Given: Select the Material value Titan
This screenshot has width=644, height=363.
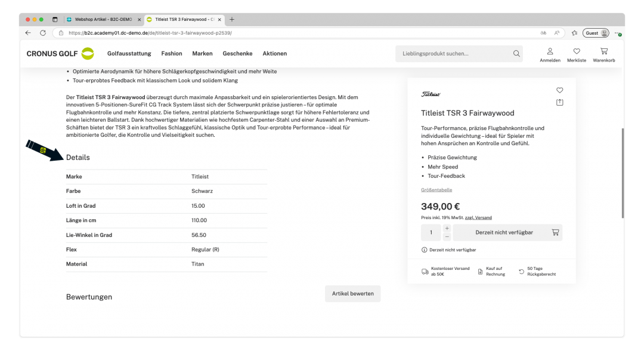Looking at the screenshot, I should point(197,264).
